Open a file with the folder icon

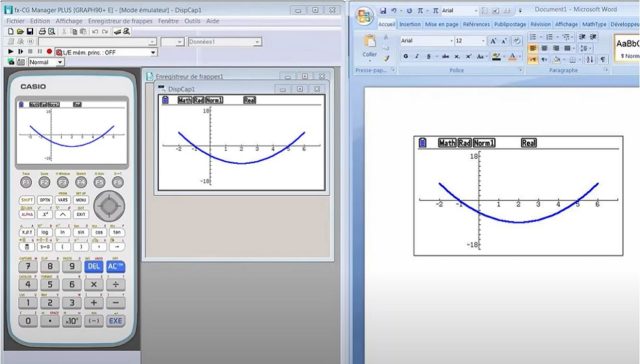20,31
